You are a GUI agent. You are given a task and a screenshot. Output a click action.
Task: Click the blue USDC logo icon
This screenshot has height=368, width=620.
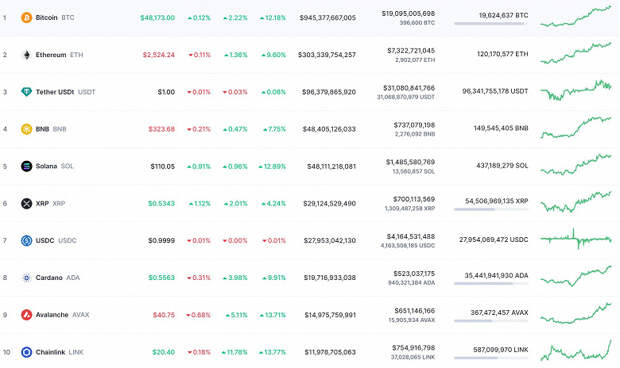[x=26, y=240]
